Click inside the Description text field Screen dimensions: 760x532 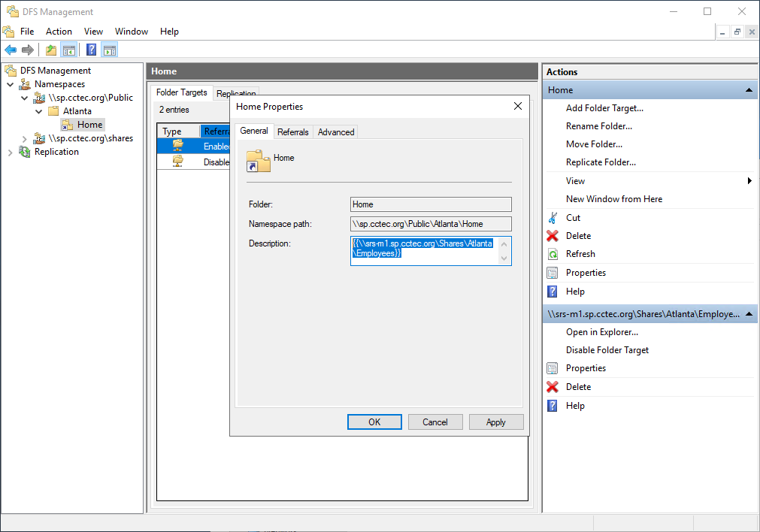(x=424, y=250)
